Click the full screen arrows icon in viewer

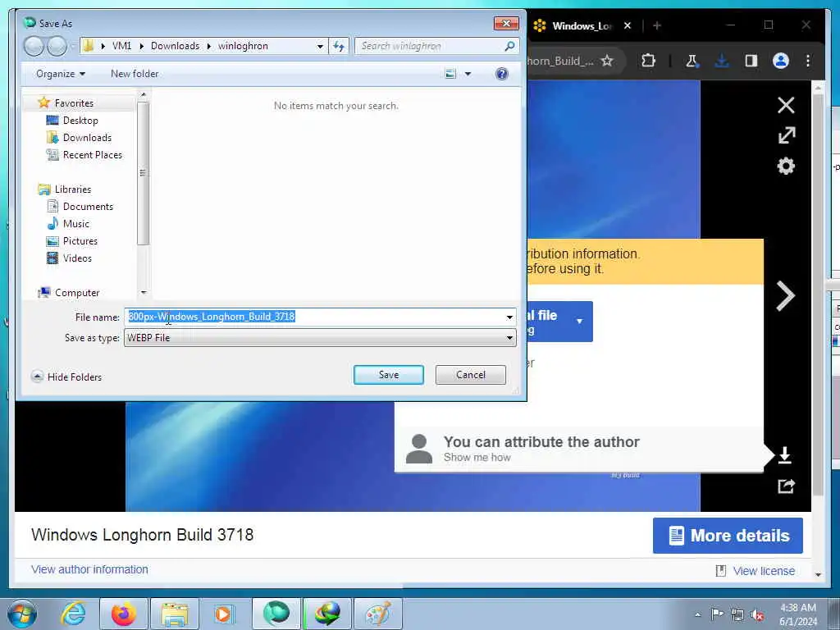click(786, 135)
